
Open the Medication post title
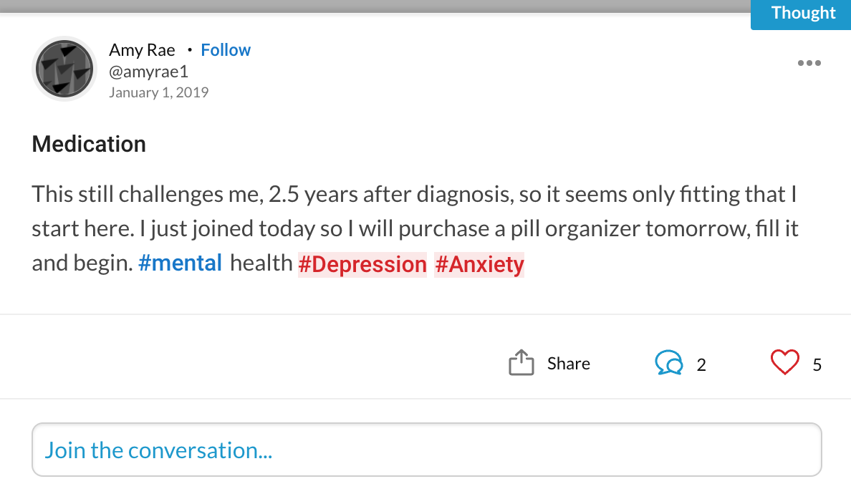coord(89,145)
